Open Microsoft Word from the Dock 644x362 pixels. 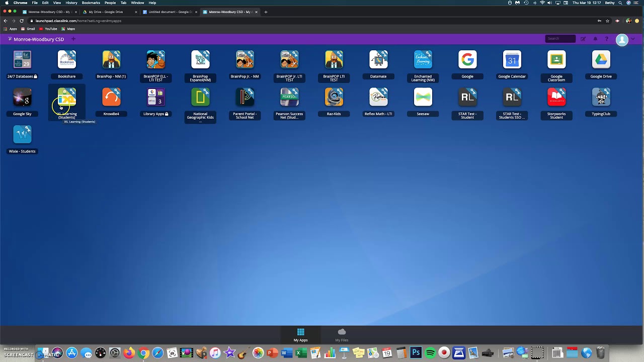(x=286, y=353)
